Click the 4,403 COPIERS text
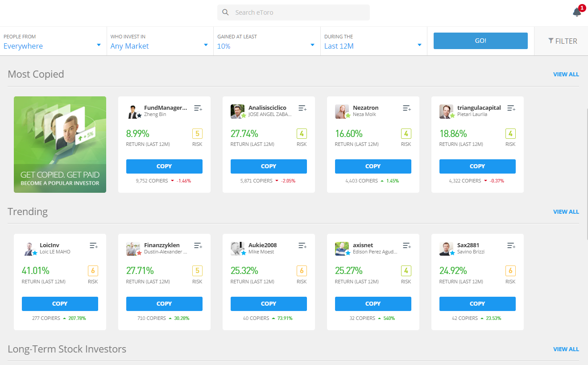 (x=361, y=181)
